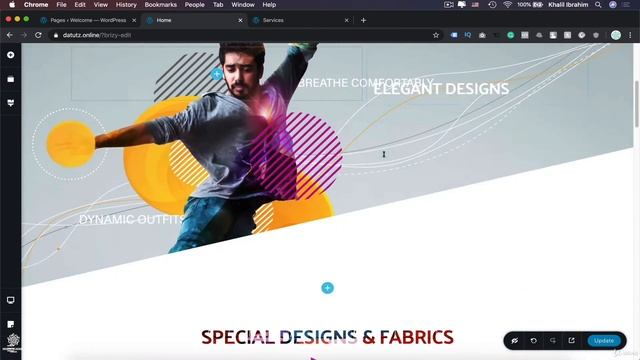Select the ELEGANT DESIGNS heading

click(x=441, y=89)
